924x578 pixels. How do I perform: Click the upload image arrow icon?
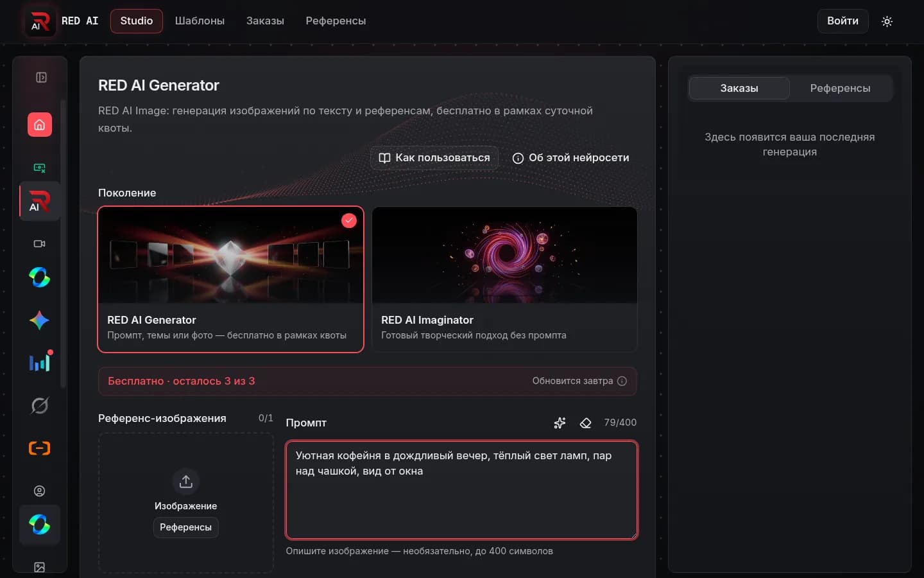tap(186, 481)
